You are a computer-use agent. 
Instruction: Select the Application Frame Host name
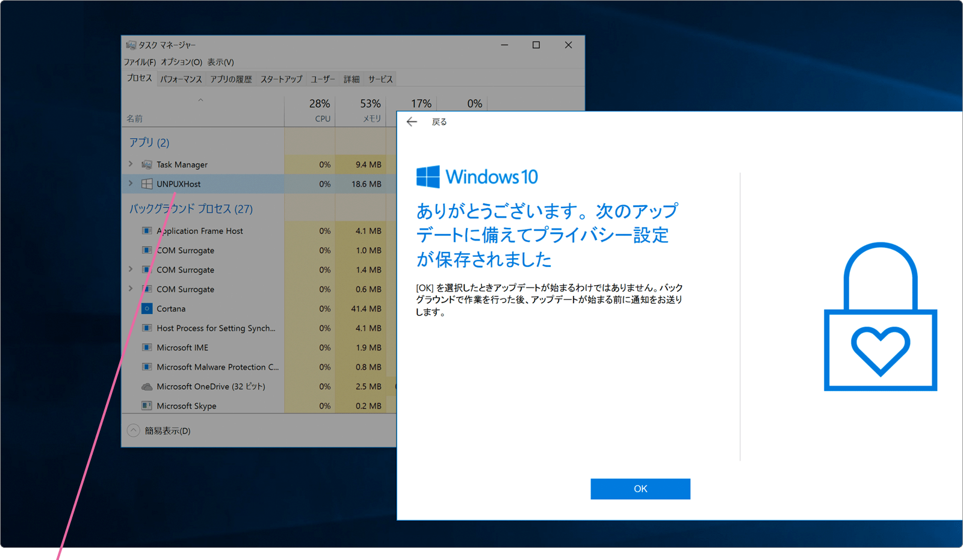tap(200, 231)
